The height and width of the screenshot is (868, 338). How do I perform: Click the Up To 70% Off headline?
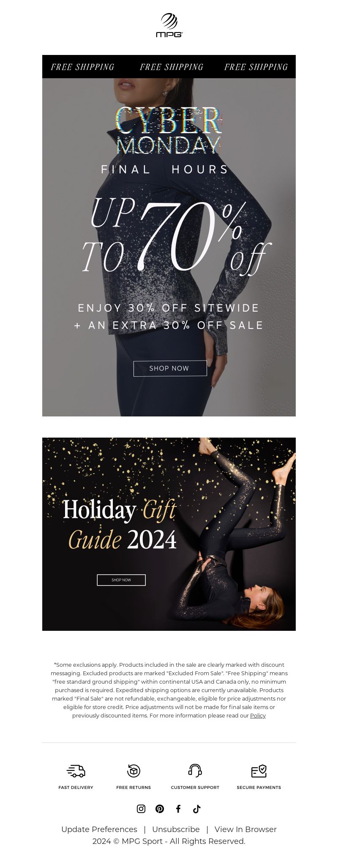pyautogui.click(x=175, y=237)
